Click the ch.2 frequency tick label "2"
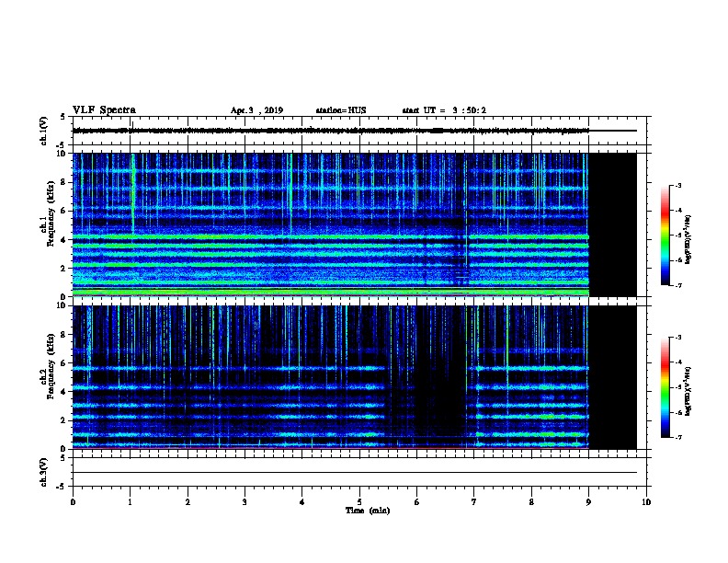728x563 pixels. pyautogui.click(x=63, y=419)
